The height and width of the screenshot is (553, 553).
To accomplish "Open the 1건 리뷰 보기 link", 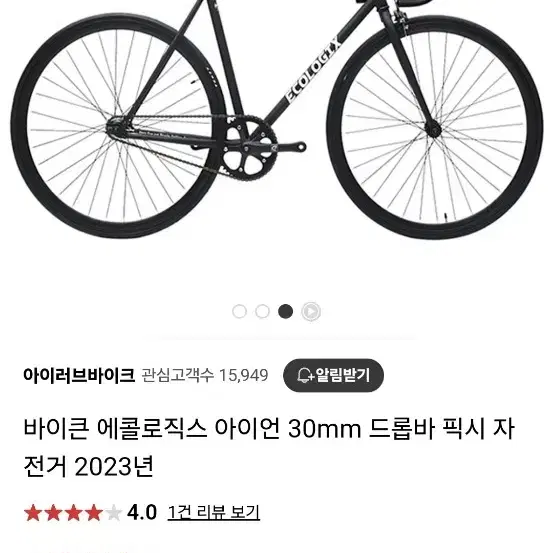I will [x=214, y=512].
